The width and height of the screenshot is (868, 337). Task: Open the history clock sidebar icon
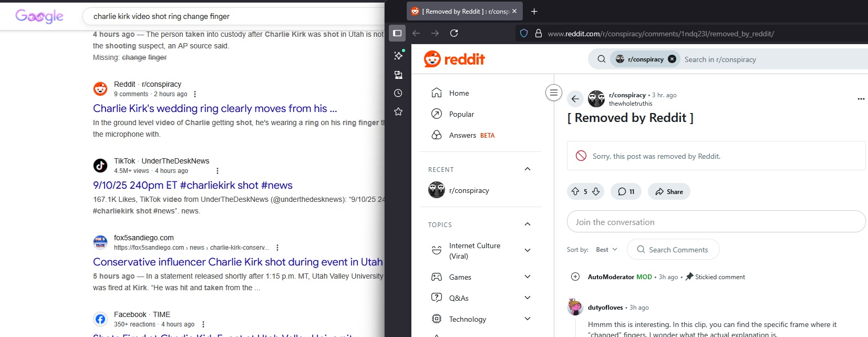pos(398,93)
